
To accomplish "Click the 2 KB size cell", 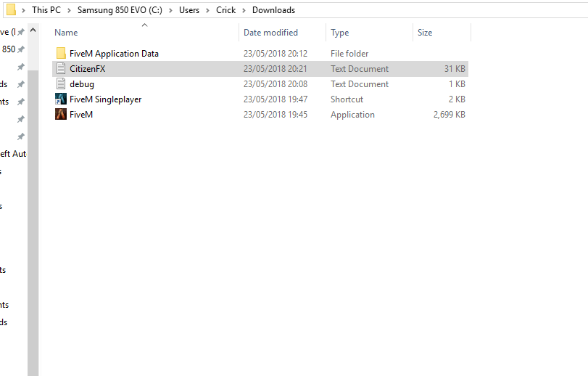I will point(457,99).
